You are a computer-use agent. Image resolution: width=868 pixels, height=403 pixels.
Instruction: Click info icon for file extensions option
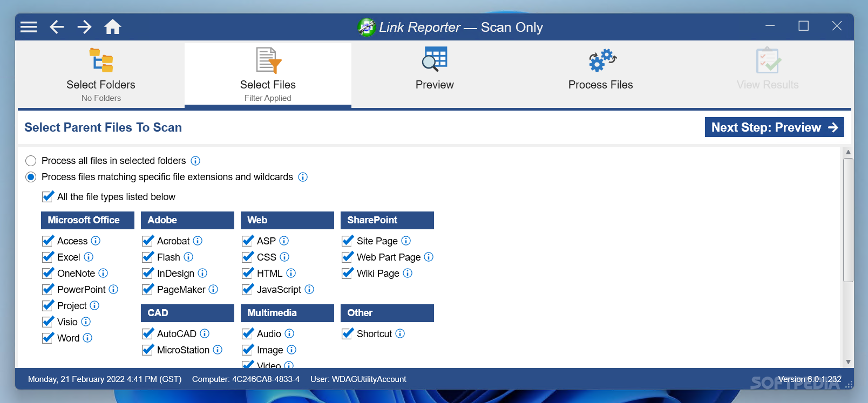(x=303, y=177)
